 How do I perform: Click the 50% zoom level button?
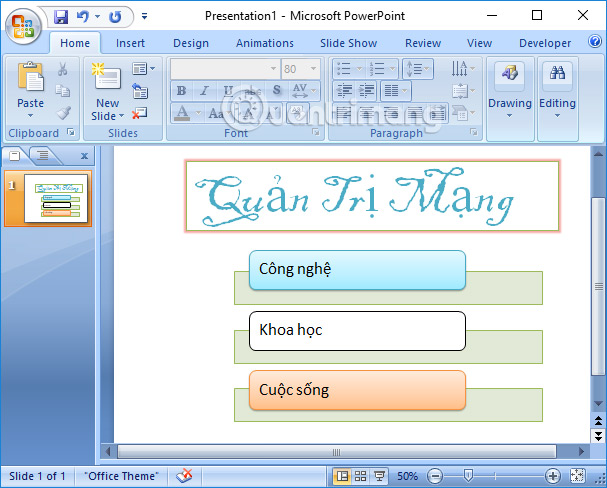pyautogui.click(x=408, y=476)
